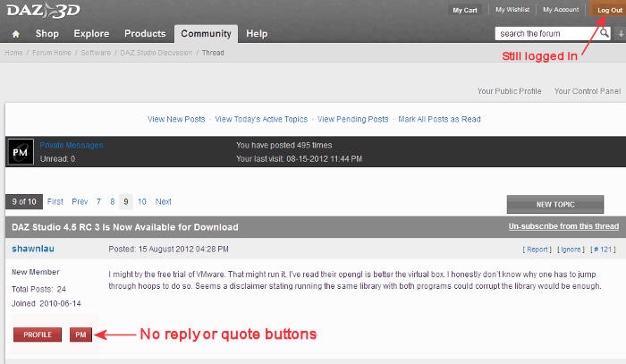Select the Community tab
This screenshot has width=626, height=364.
tap(206, 33)
